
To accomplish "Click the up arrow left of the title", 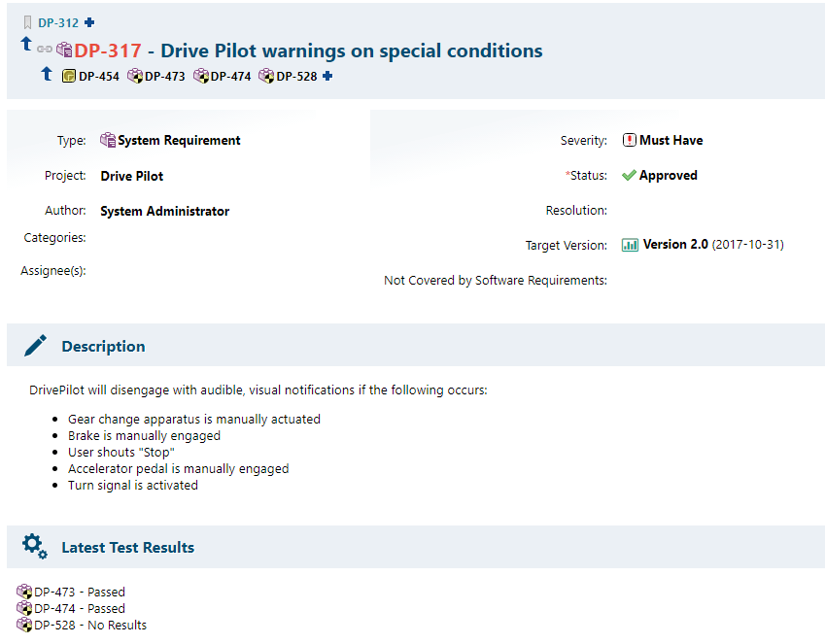I will pos(26,45).
